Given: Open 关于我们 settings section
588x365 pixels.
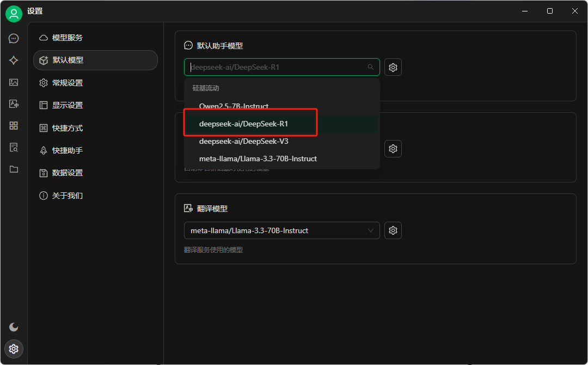Looking at the screenshot, I should tap(95, 196).
